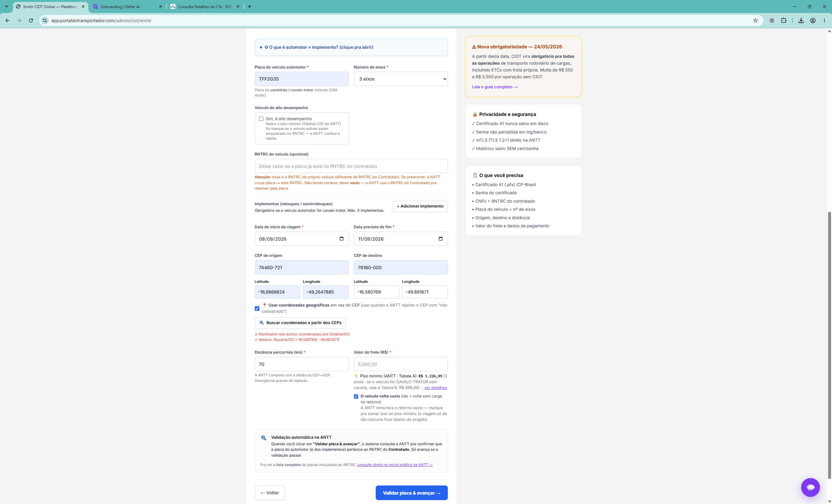Image resolution: width=832 pixels, height=504 pixels.
Task: Open tab search dropdown arrow
Action: coord(6,6)
